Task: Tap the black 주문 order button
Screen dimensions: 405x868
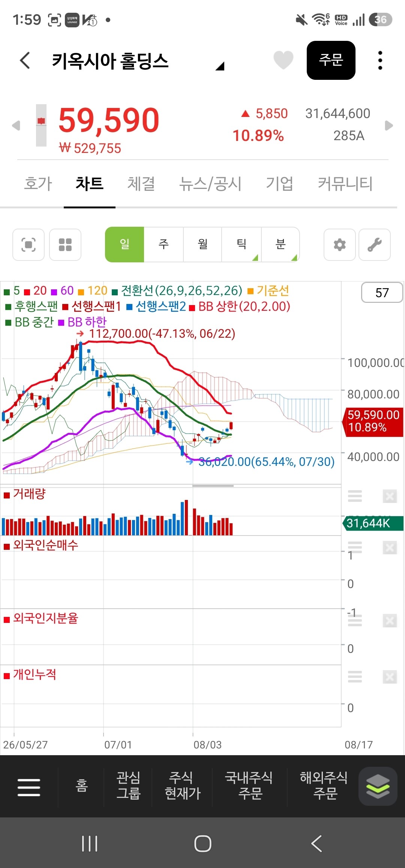Action: pyautogui.click(x=331, y=60)
